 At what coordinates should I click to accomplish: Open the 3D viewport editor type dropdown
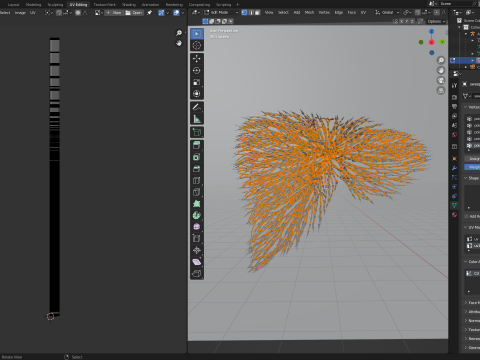[196, 13]
